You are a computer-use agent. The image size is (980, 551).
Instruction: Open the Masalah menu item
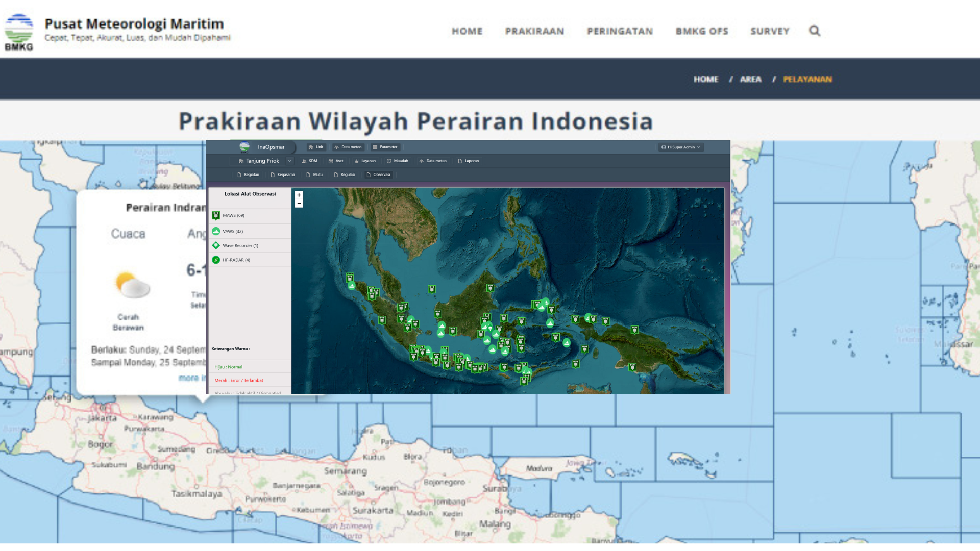398,161
